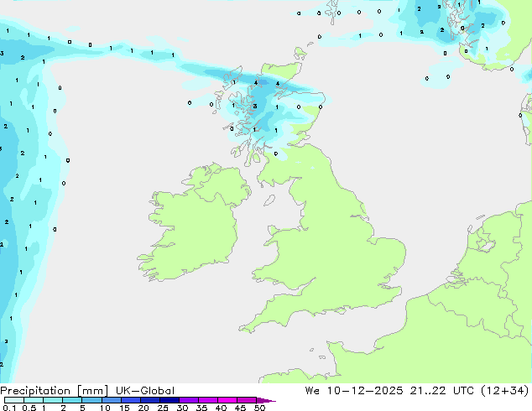Click the '50' legend scale label

[x=259, y=408]
